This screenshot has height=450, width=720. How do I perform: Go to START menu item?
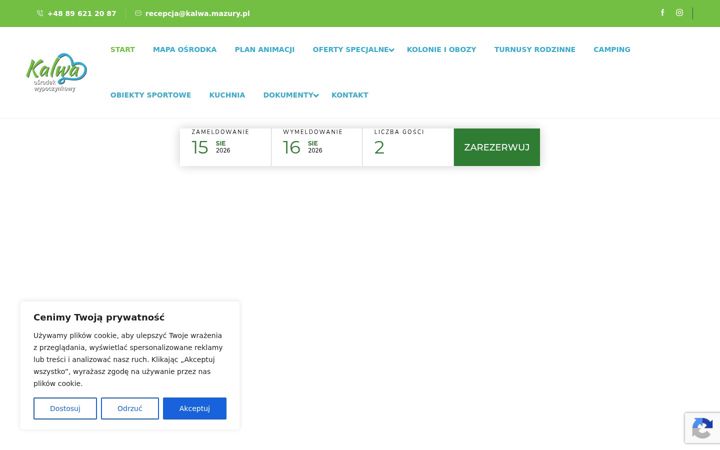tap(123, 50)
